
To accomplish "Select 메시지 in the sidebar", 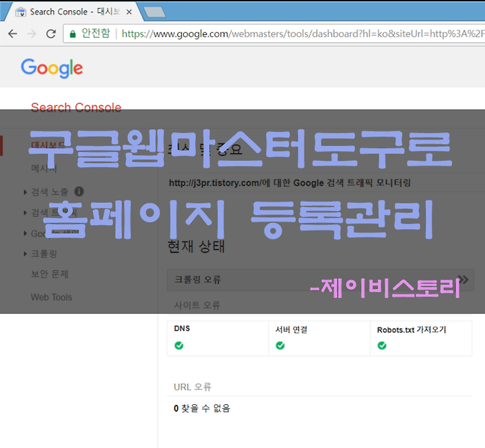I will 44,168.
